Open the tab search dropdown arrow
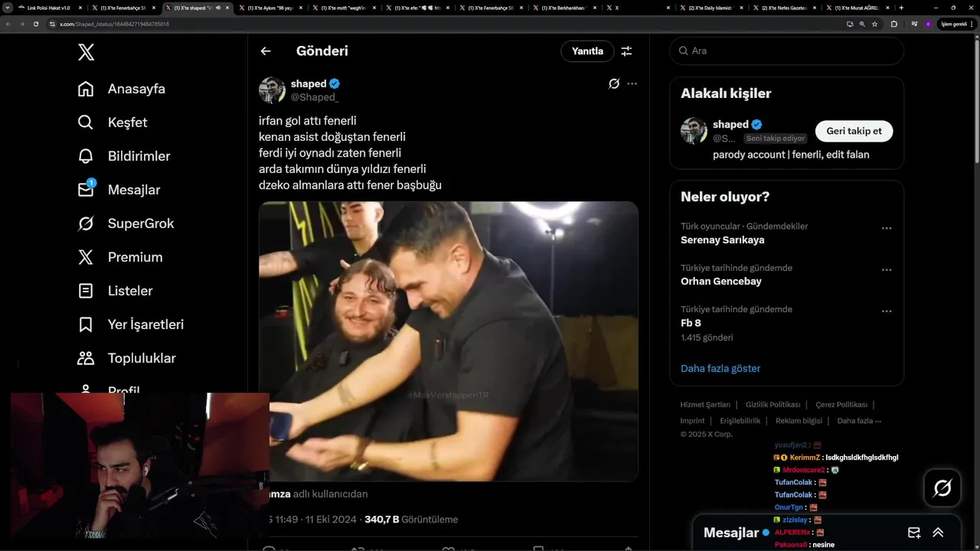Viewport: 980px width, 551px height. (x=8, y=8)
